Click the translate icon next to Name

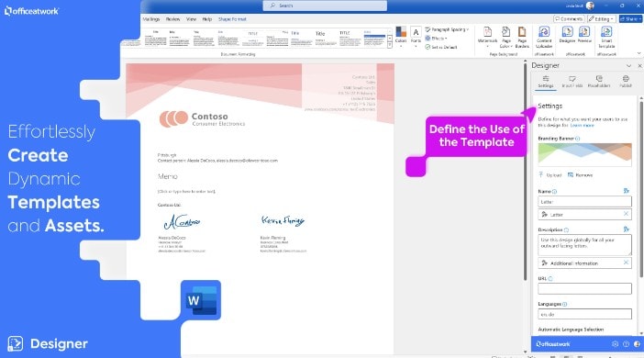(627, 191)
